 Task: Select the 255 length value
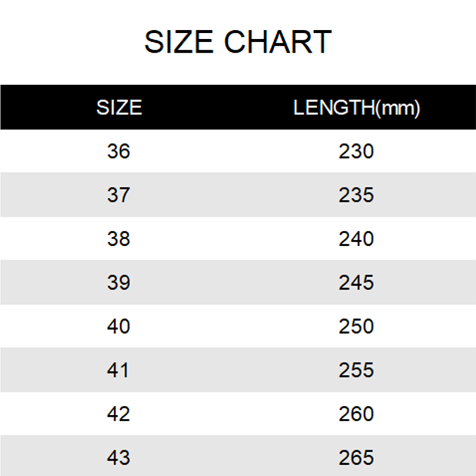pyautogui.click(x=356, y=370)
